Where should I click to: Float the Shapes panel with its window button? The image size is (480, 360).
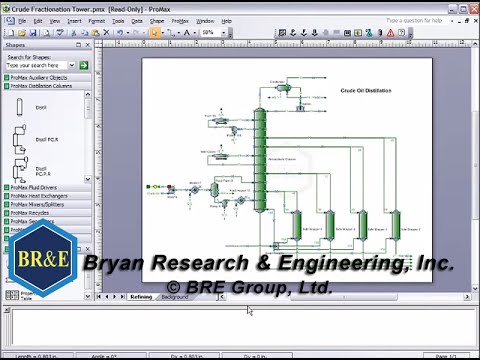tap(78, 45)
